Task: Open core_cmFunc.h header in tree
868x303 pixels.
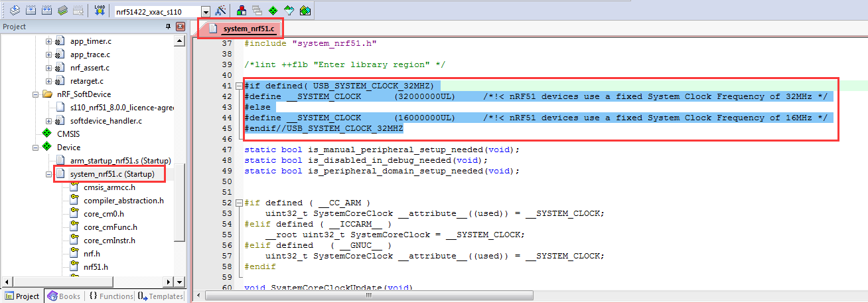Action: tap(110, 227)
